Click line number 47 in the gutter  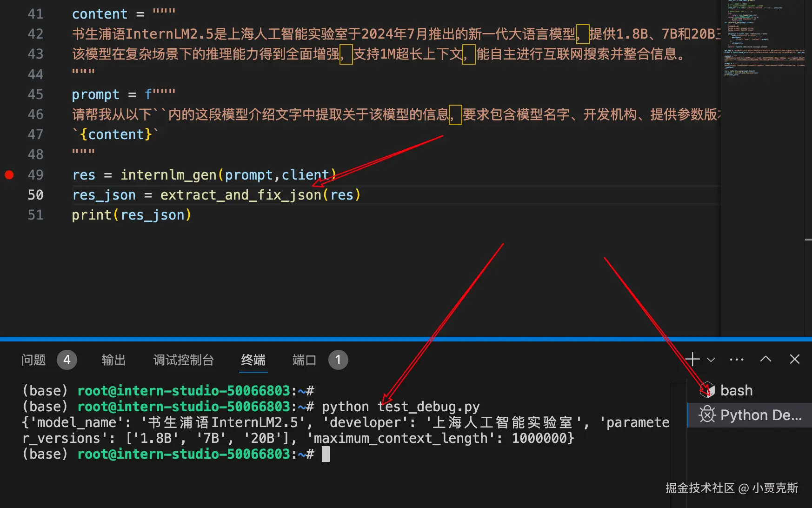point(35,134)
